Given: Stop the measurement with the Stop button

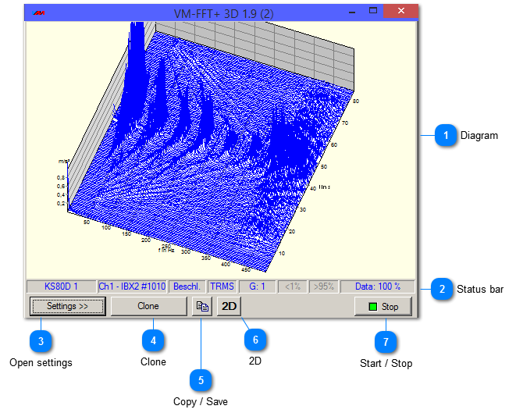Looking at the screenshot, I should pyautogui.click(x=383, y=307).
